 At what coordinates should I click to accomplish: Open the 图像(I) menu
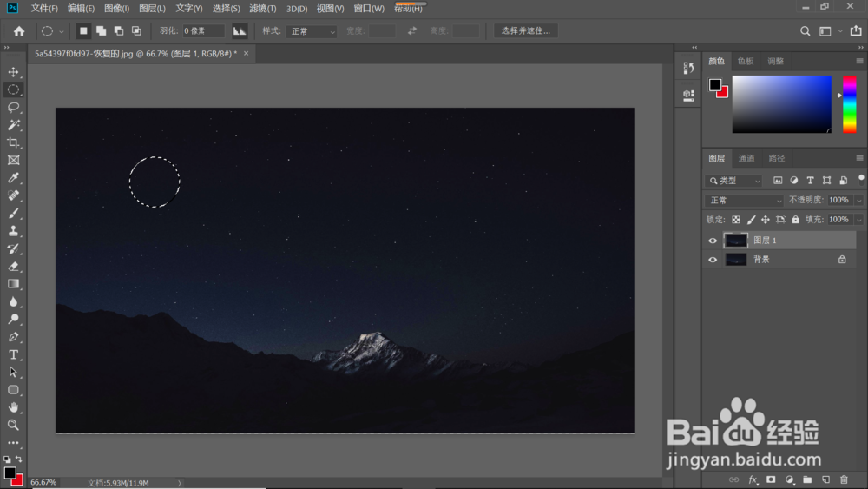pyautogui.click(x=117, y=9)
